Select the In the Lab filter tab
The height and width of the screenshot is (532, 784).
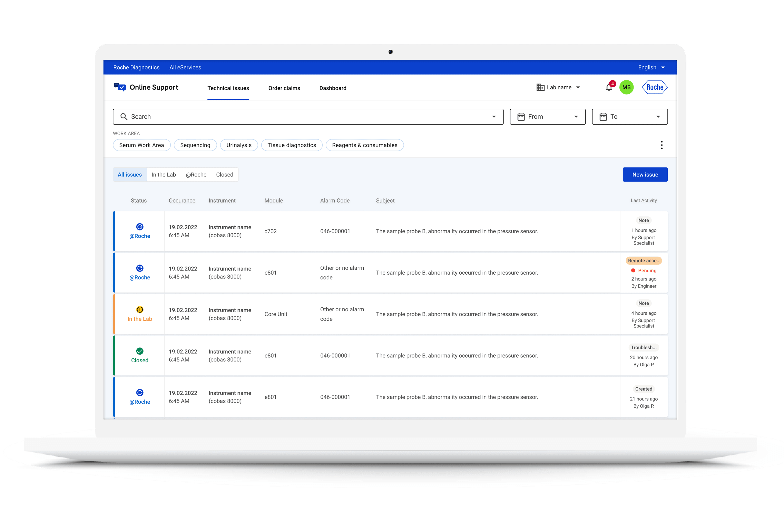point(164,175)
